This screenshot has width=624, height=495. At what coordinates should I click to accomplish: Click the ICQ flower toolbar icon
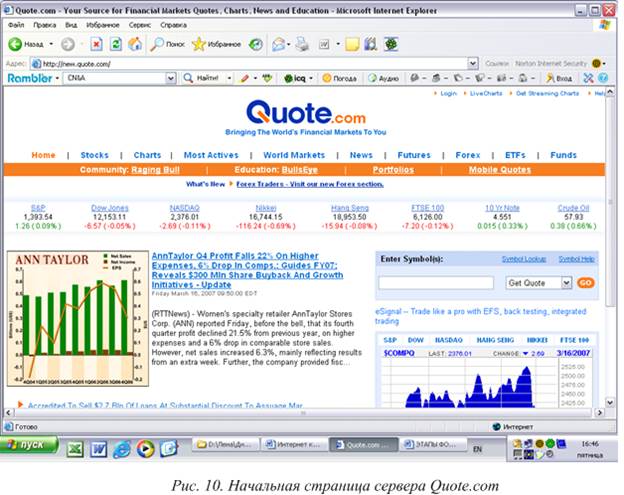tap(391, 44)
